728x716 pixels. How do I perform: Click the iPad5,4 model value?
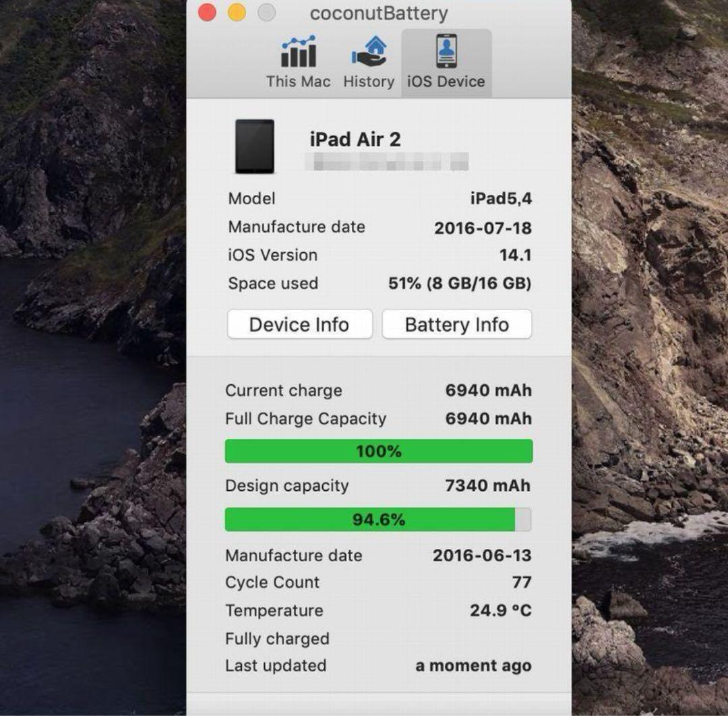[x=501, y=198]
